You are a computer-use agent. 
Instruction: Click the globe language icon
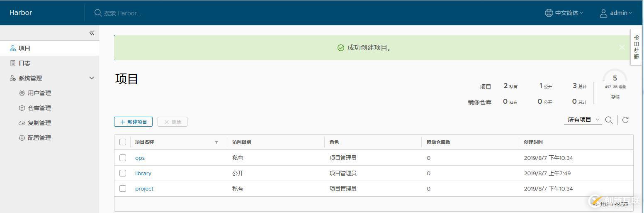point(549,13)
